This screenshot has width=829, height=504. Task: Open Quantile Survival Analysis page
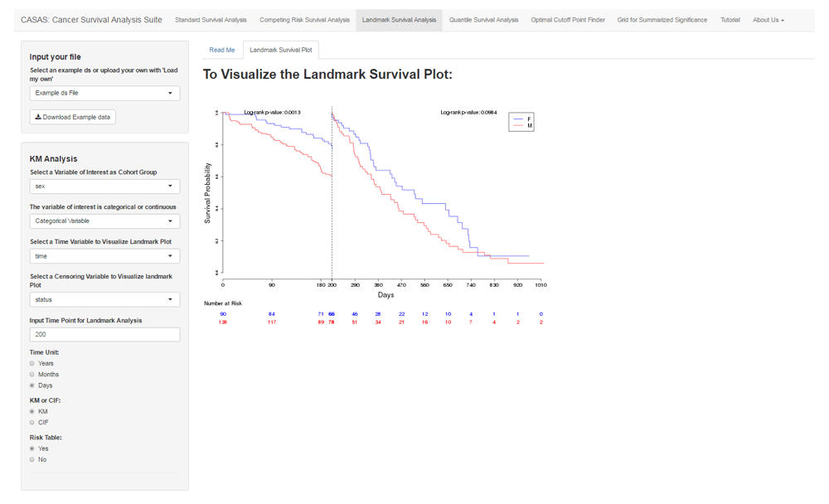483,20
